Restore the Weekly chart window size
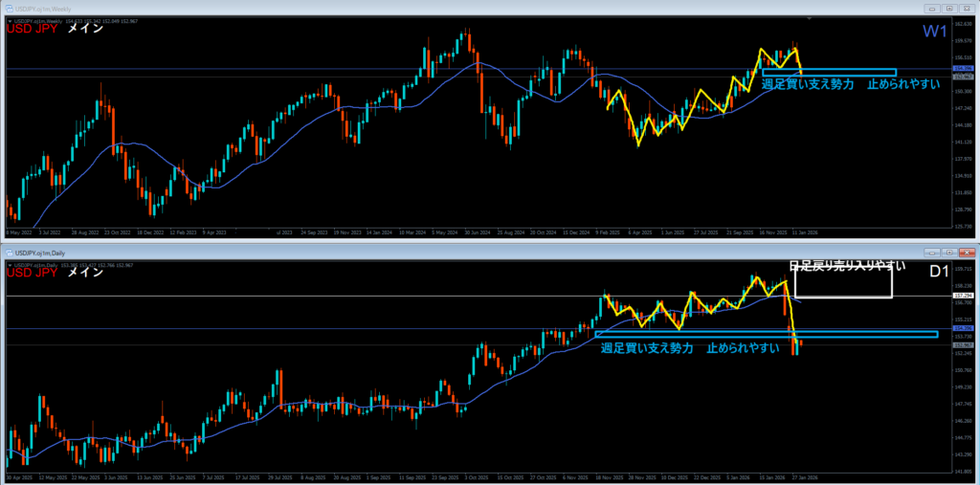 [951, 7]
